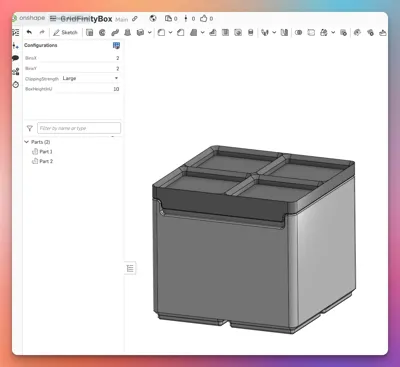This screenshot has height=367, width=400.
Task: Click the like thumbs-up icon
Action: 203,19
